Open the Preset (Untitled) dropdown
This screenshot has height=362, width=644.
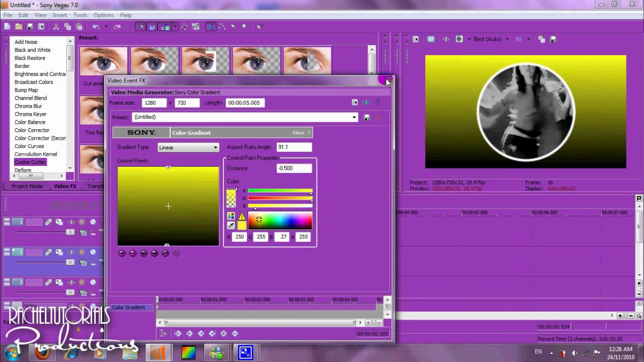(245, 117)
